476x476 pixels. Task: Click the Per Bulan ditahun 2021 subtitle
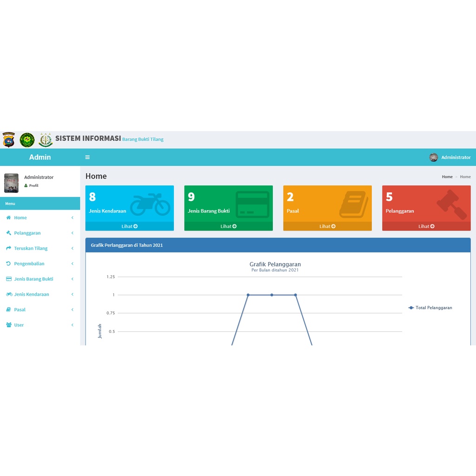pos(275,270)
